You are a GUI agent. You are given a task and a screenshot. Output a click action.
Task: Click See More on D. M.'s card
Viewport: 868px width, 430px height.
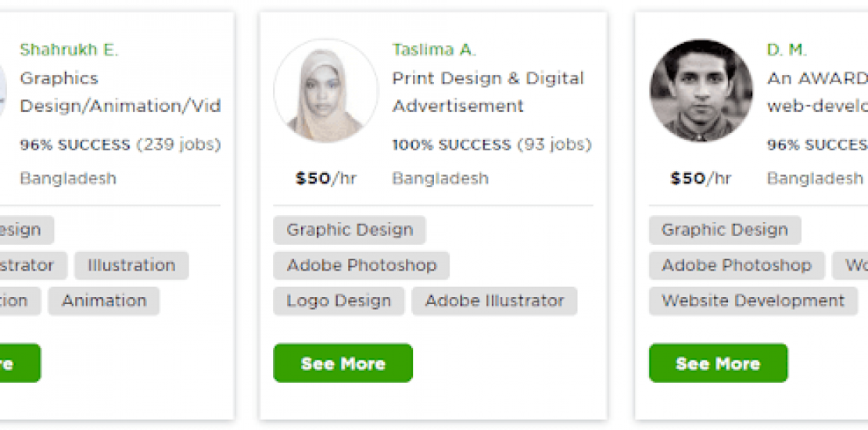(x=718, y=364)
